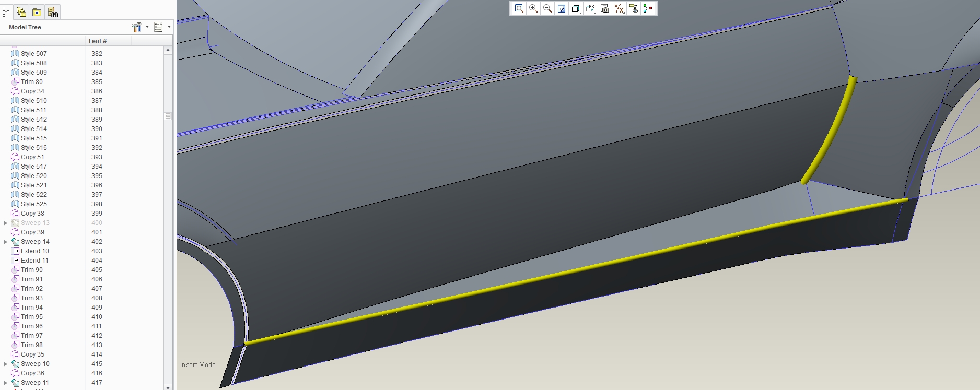Click the Zoom In magnifier icon

[533, 8]
